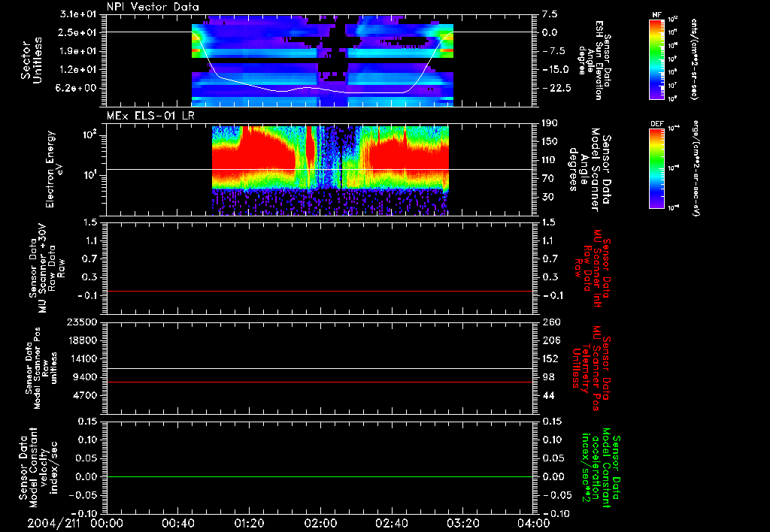Click the 'Model Scanner Angle degrees' axis label
The image size is (770, 532).
590,170
